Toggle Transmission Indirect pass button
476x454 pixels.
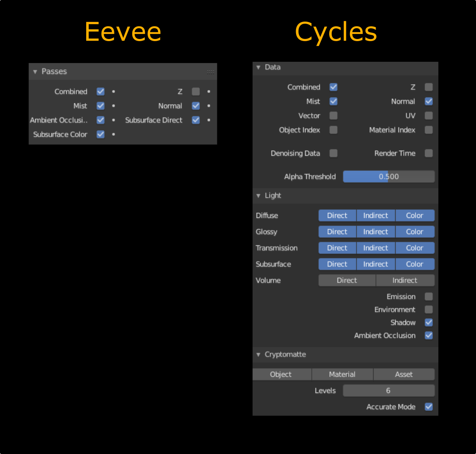(376, 248)
